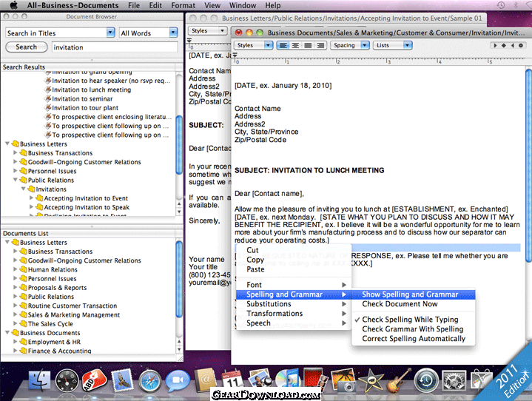Click the center tab stop diamond icon
Screen dimensions: 532x401
pos(503,45)
